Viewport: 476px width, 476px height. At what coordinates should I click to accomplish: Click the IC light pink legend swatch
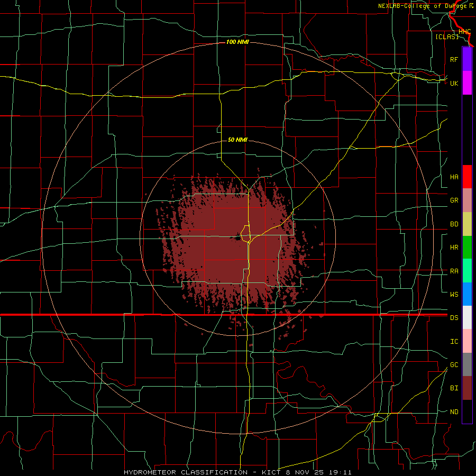467,341
